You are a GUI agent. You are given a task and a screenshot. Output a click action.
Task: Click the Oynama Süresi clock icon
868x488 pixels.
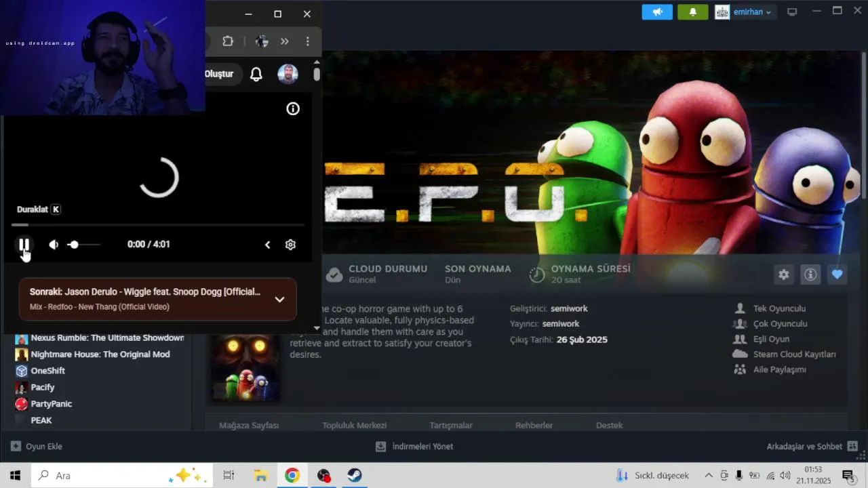click(x=537, y=274)
